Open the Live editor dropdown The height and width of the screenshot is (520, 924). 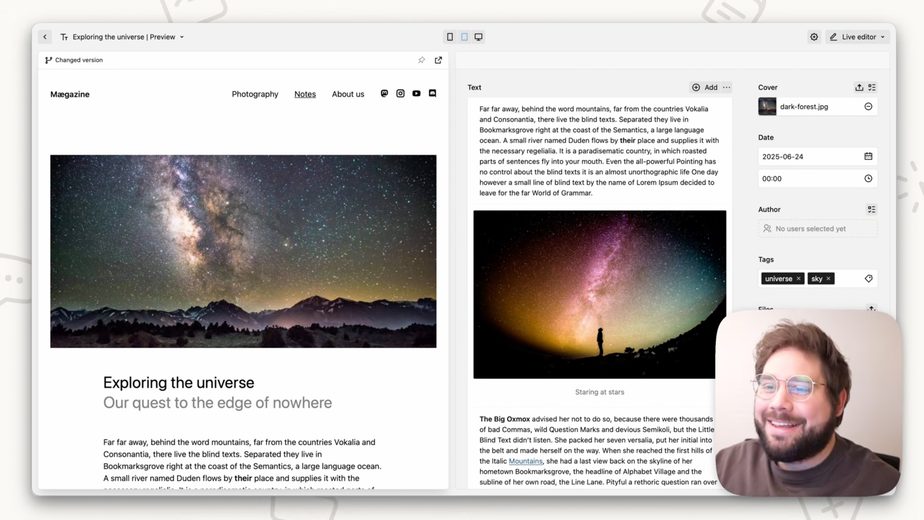click(857, 37)
